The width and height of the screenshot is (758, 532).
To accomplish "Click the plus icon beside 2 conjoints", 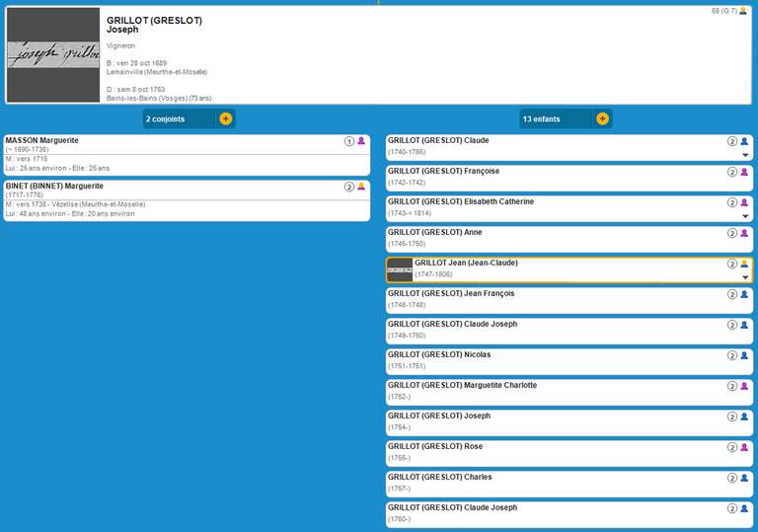I will (225, 118).
